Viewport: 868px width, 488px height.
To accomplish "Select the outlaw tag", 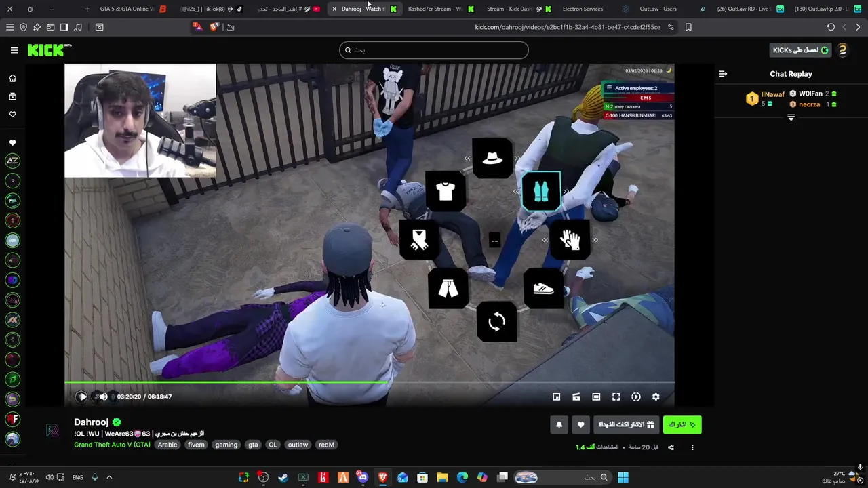I will click(x=298, y=445).
